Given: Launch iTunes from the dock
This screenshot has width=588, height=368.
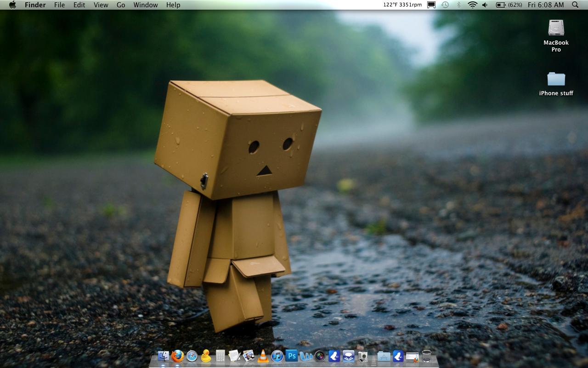Looking at the screenshot, I should (277, 356).
